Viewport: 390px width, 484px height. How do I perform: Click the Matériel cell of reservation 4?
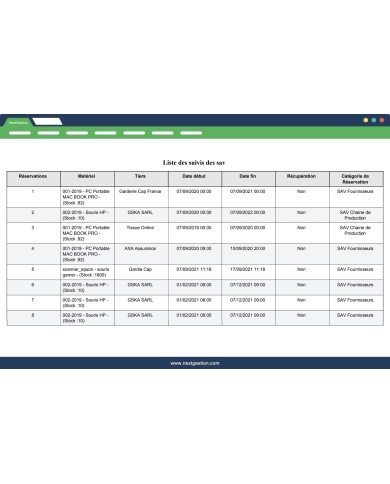(x=86, y=254)
